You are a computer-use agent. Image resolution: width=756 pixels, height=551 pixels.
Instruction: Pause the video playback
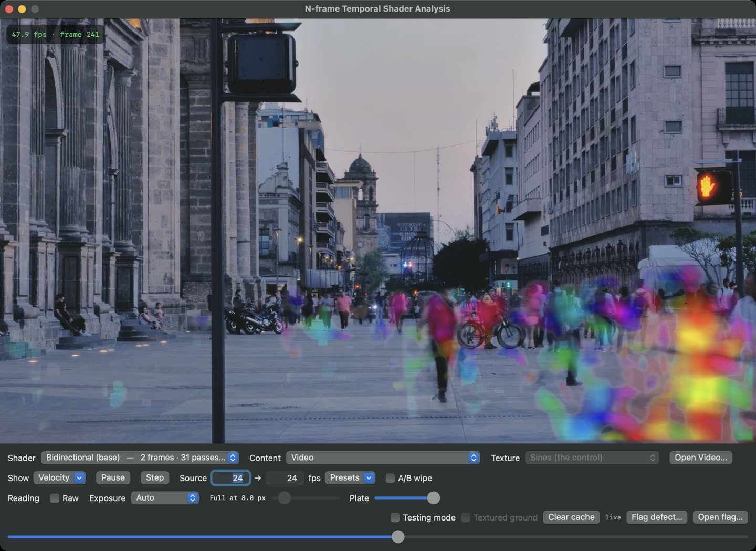113,477
